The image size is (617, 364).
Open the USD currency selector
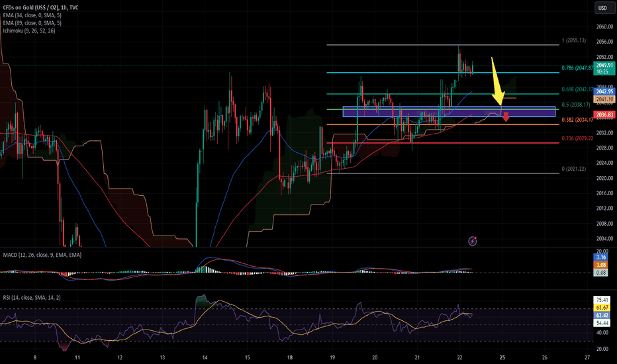click(604, 8)
